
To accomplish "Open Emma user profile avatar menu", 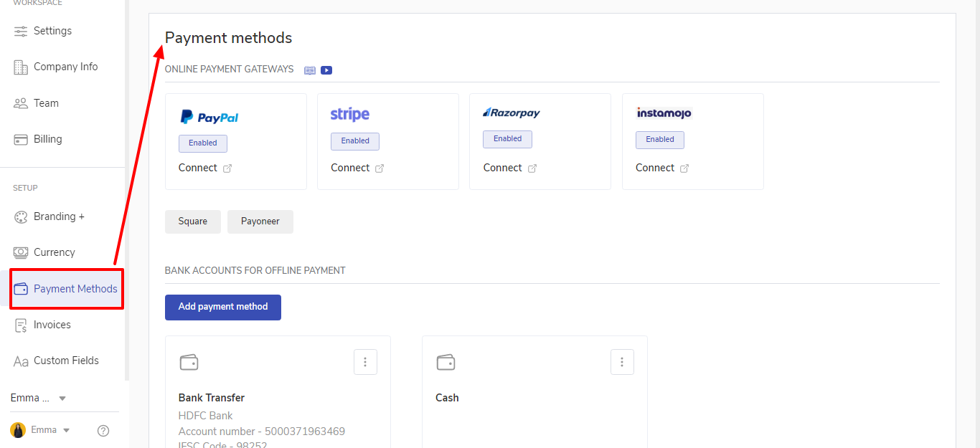I will click(18, 430).
